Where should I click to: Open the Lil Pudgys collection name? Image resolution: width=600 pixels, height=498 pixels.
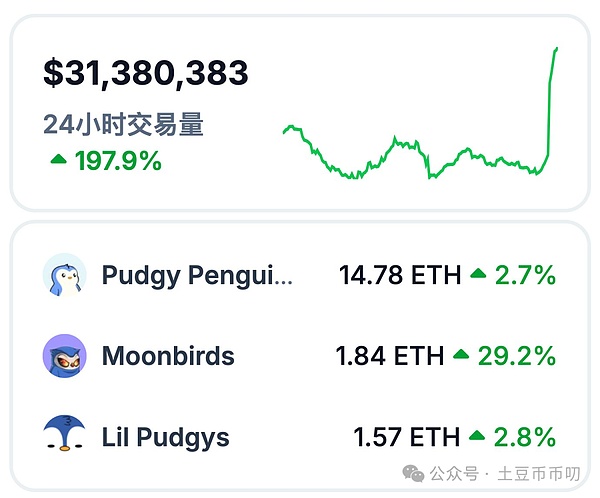[x=165, y=436]
